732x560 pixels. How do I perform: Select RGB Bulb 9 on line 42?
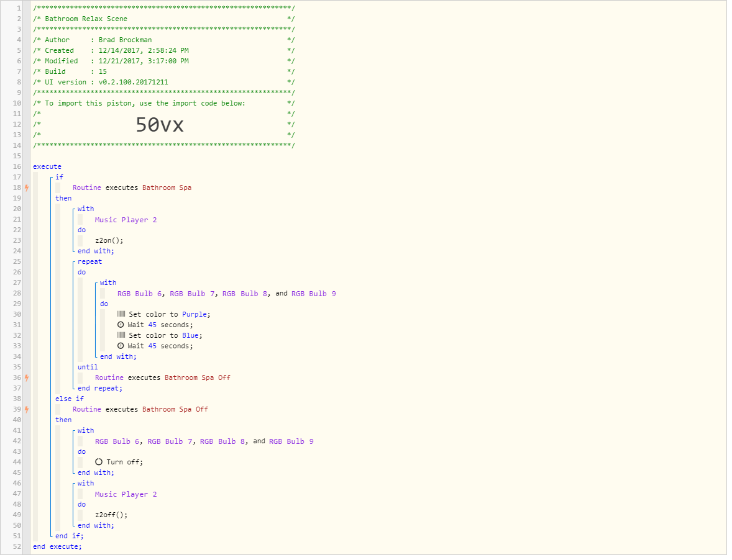click(291, 441)
